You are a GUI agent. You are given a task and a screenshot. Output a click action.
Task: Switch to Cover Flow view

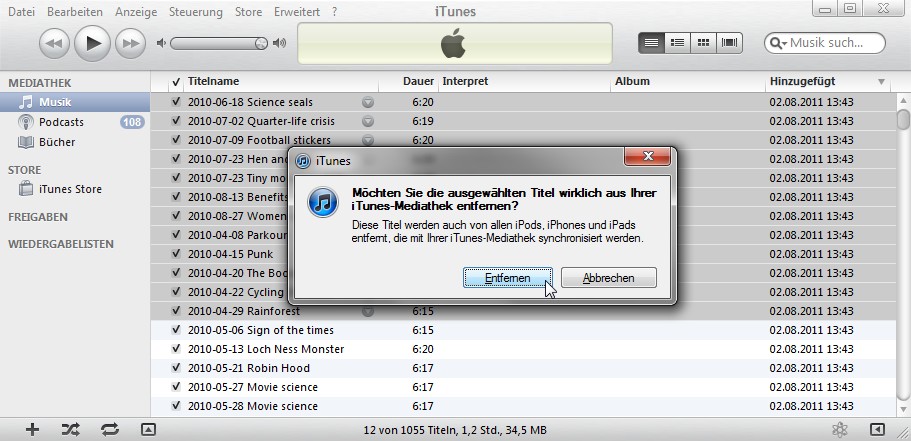pos(730,42)
